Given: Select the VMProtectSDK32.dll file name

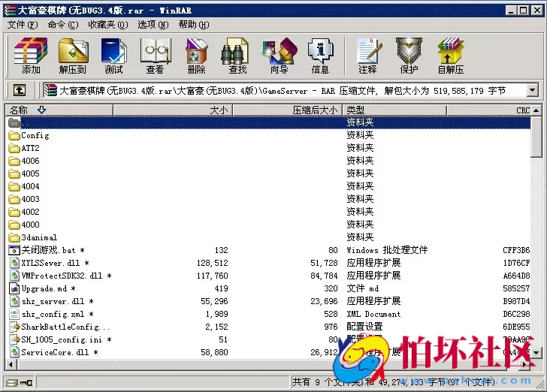Looking at the screenshot, I should click(66, 276).
